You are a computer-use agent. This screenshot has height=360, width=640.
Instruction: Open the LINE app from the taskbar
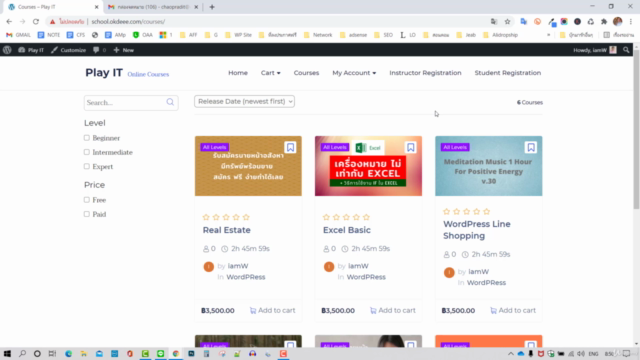tap(161, 353)
